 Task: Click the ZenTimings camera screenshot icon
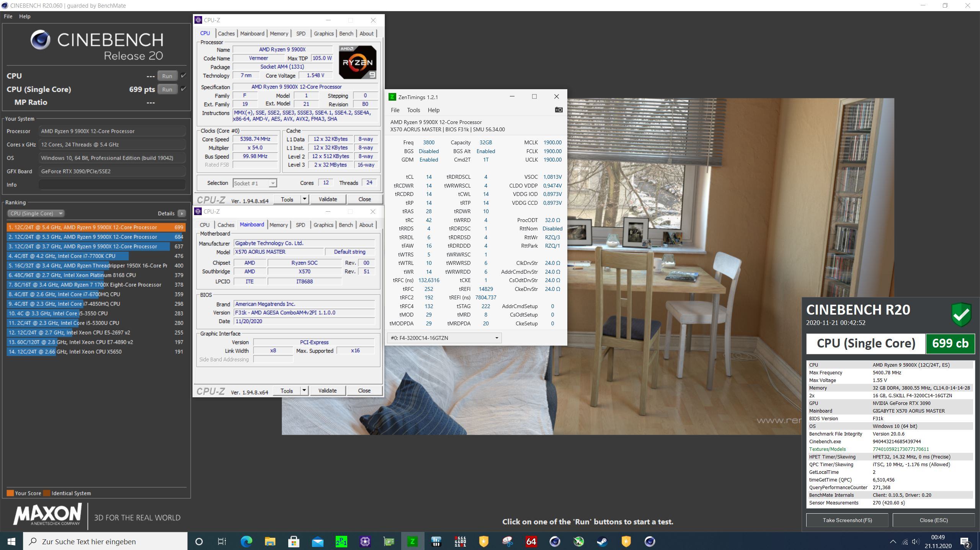559,110
